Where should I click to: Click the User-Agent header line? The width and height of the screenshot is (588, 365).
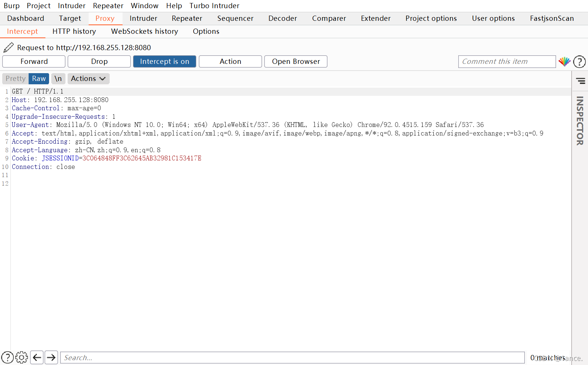[248, 125]
